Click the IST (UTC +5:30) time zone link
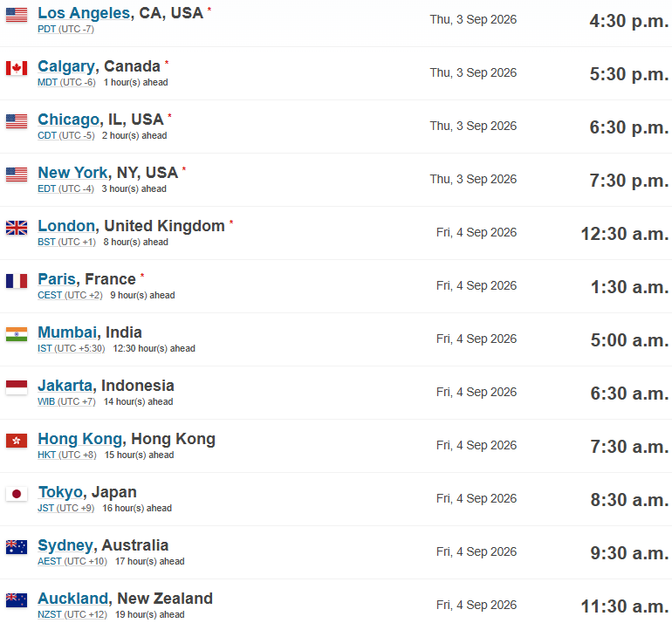This screenshot has height=623, width=672. pyautogui.click(x=72, y=348)
